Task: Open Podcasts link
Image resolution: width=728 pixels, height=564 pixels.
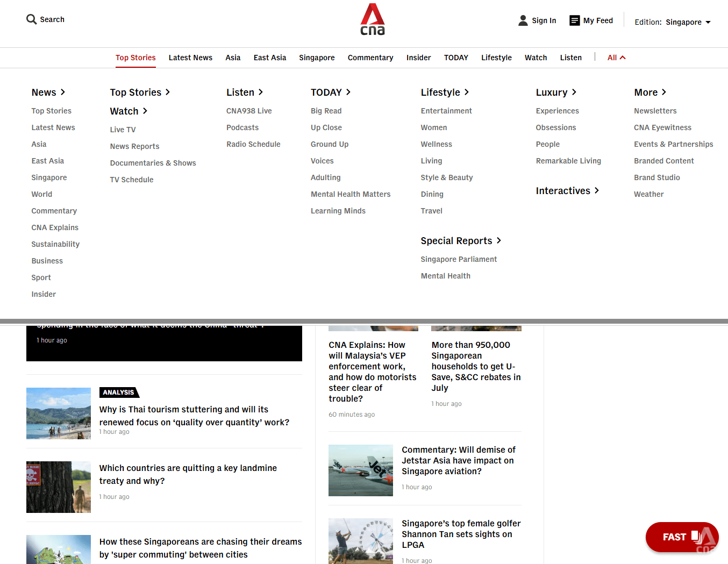Action: click(242, 127)
